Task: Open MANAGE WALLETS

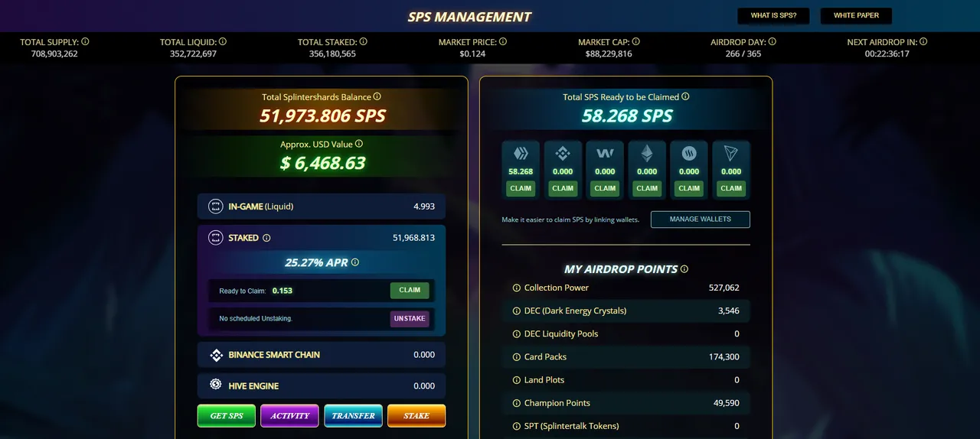Action: 701,219
